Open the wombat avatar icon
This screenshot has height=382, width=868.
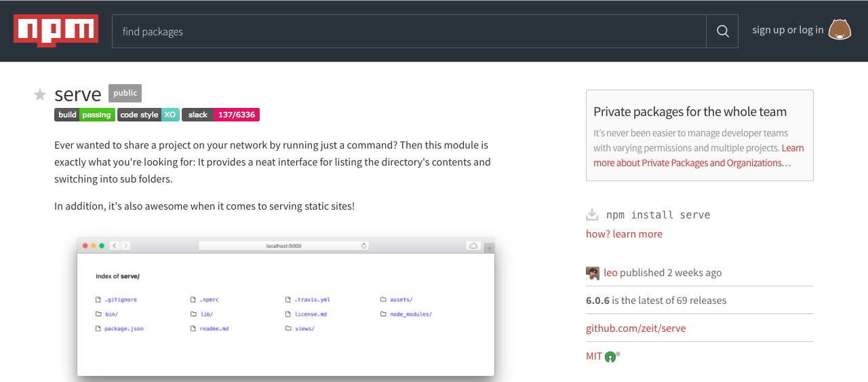tap(840, 30)
